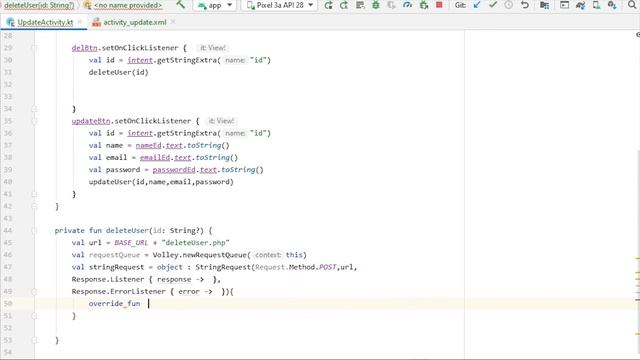Screen dimensions: 640x360
Task: Open Git history clock icon
Action: (509, 5)
